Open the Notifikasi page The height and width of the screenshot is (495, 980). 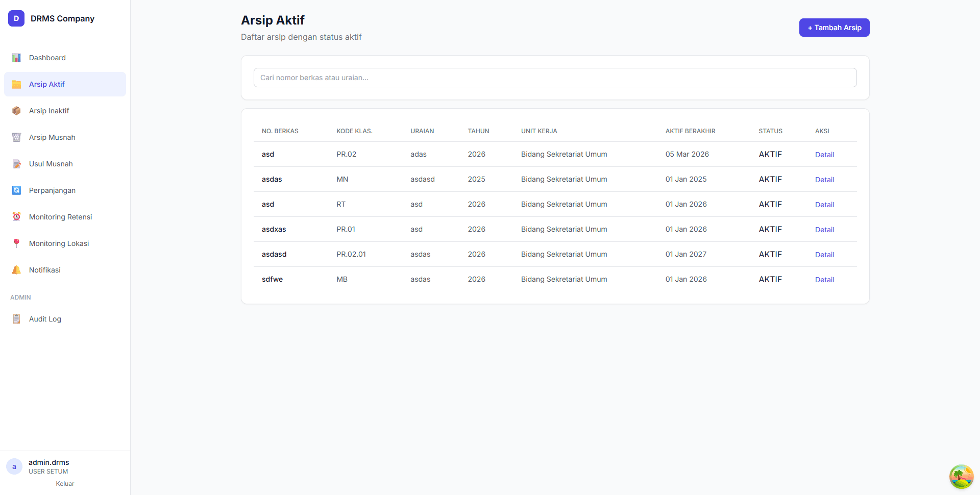65,270
